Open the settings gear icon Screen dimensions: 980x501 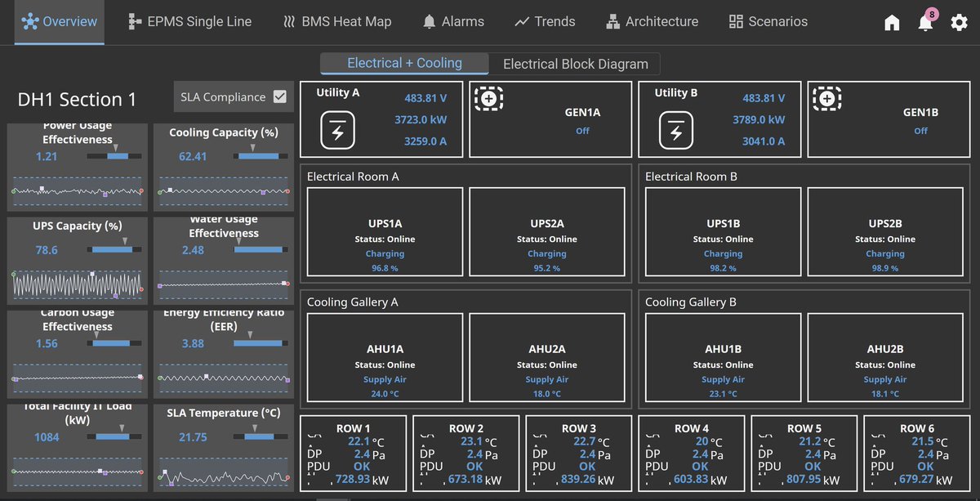coord(960,23)
